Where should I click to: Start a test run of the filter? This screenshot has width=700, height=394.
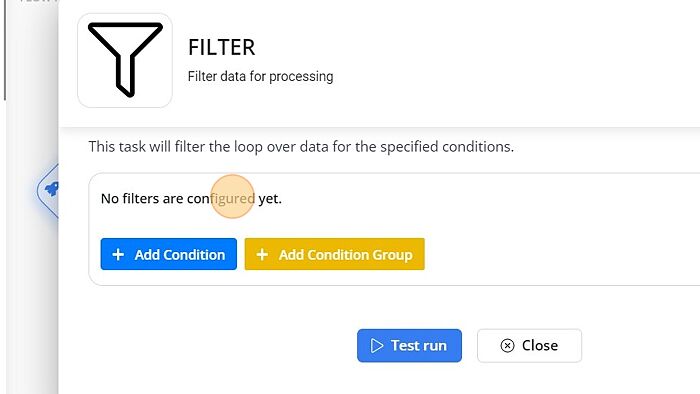409,346
